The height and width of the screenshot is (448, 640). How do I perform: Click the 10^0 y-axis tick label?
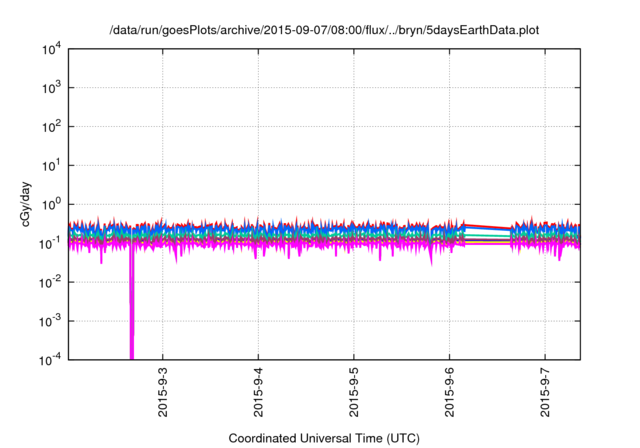51,204
